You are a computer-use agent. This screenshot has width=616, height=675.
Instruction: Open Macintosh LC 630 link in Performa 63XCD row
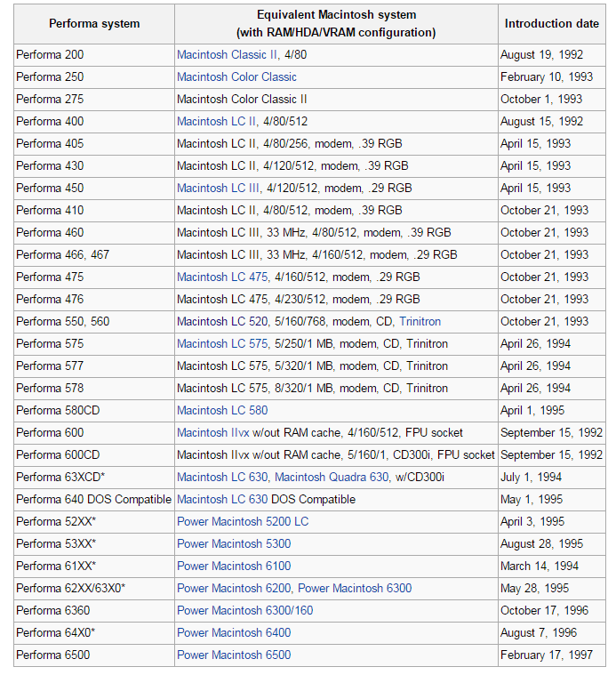point(222,478)
